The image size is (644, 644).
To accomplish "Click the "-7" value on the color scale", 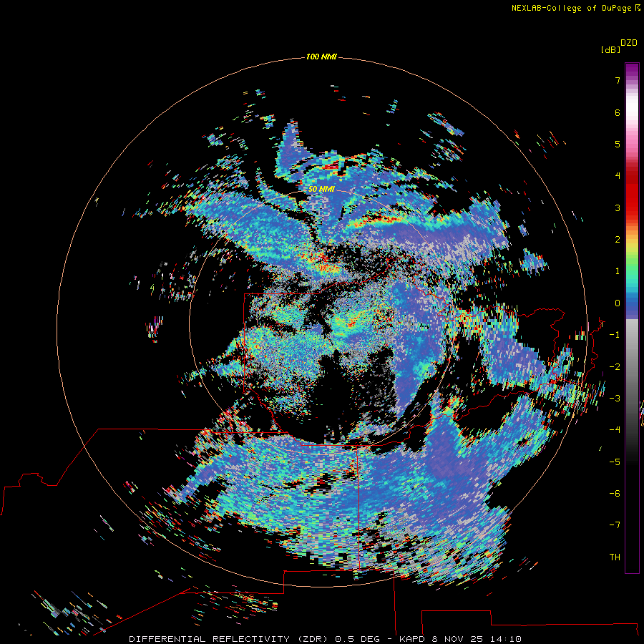I will click(615, 525).
